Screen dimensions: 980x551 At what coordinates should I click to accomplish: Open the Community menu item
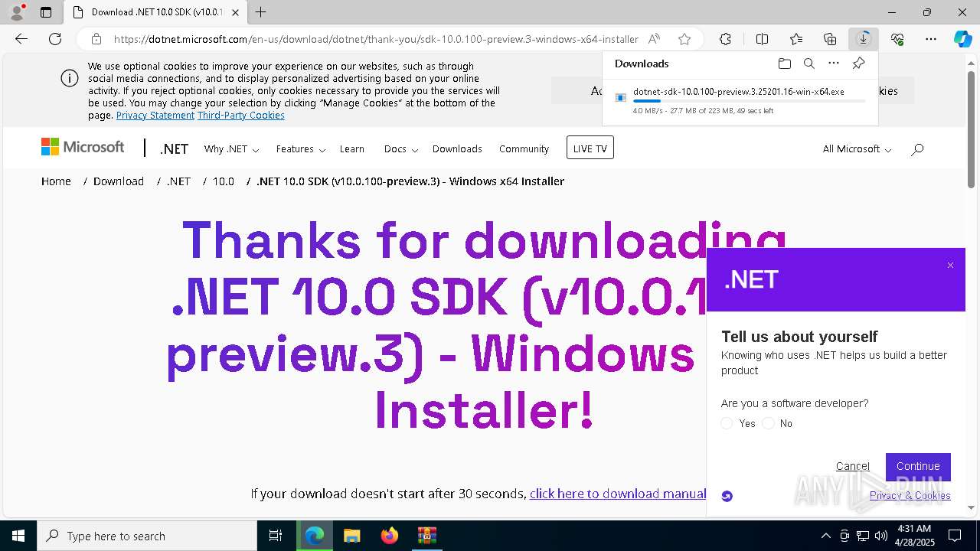(524, 149)
